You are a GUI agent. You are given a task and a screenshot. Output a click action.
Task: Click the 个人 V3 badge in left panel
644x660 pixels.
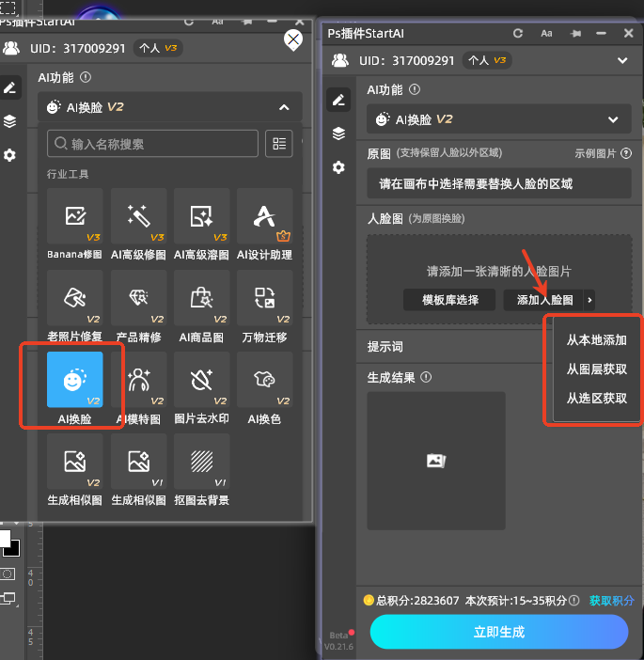pos(158,48)
